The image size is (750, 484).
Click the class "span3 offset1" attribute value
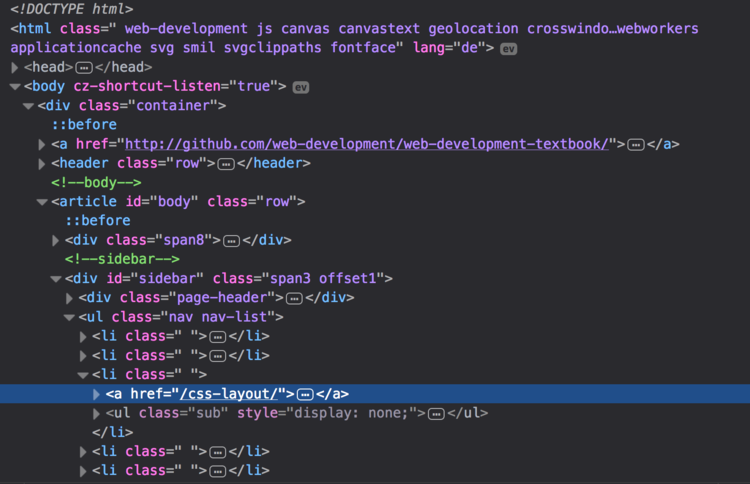tap(323, 278)
